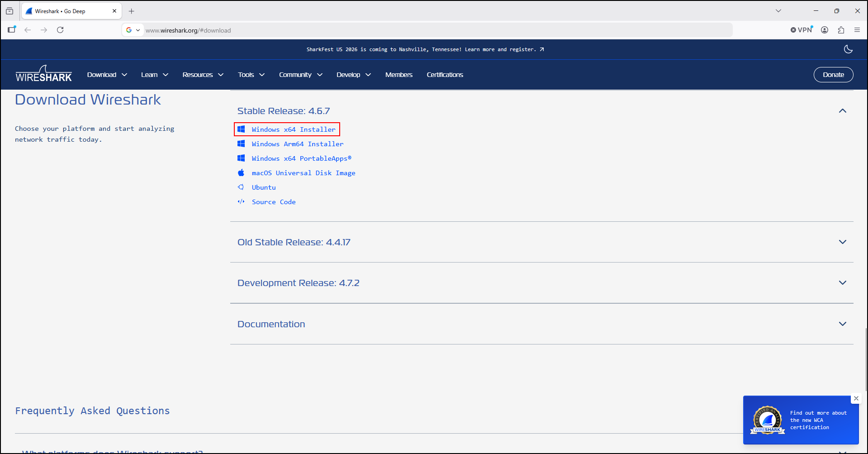Click the Windows logo beside Arm64 Installer
868x454 pixels.
click(x=241, y=144)
